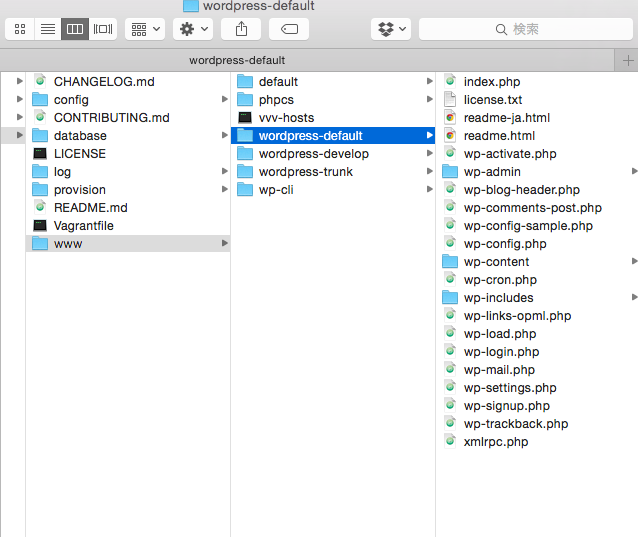Open the provision folder
The image size is (638, 537).
(128, 190)
